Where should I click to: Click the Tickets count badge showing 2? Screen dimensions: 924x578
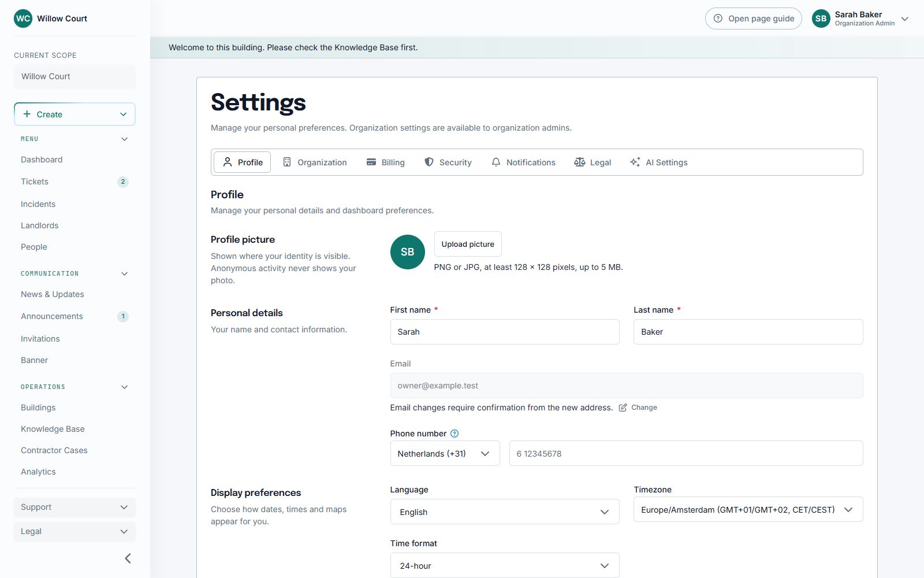tap(123, 181)
